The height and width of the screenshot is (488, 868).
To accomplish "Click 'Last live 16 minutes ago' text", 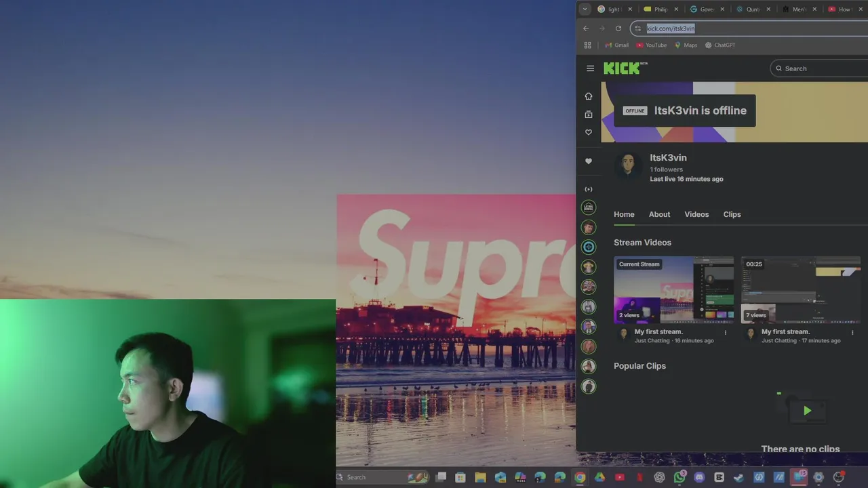I will [x=686, y=179].
